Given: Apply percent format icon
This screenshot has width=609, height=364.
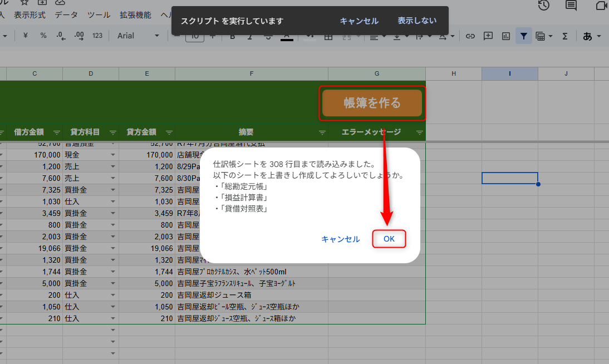Looking at the screenshot, I should point(43,36).
